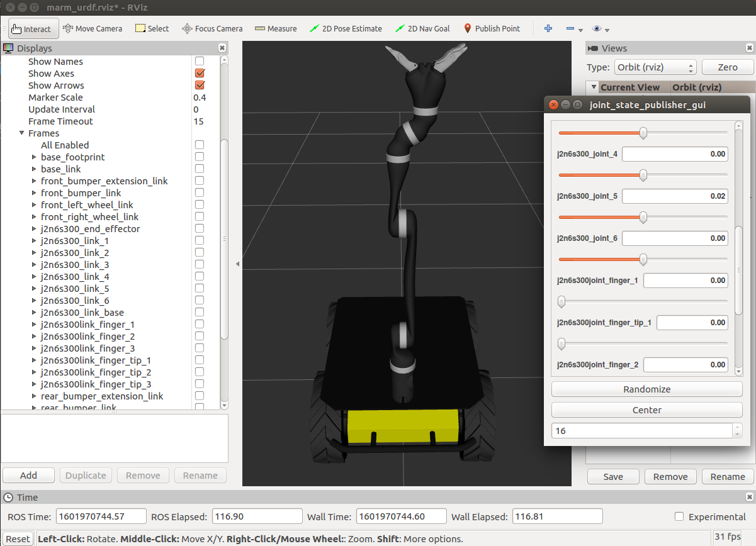
Task: Close the Displays panel
Action: pyautogui.click(x=222, y=48)
